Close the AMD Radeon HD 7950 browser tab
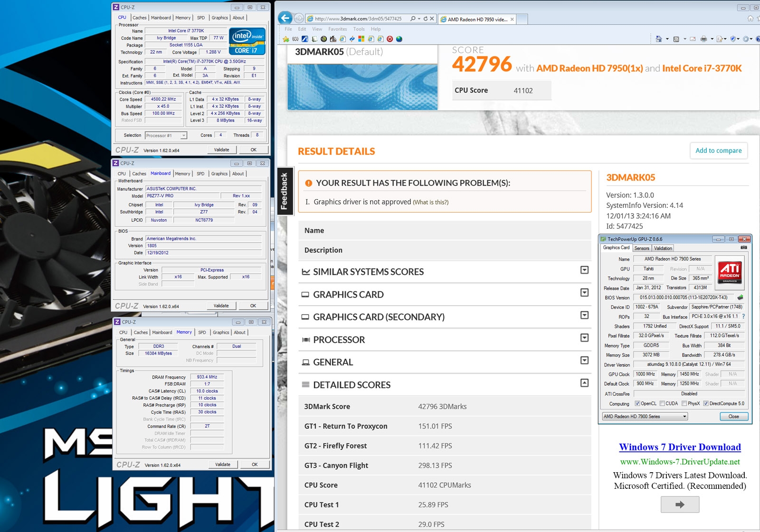The height and width of the screenshot is (532, 760). pos(512,19)
